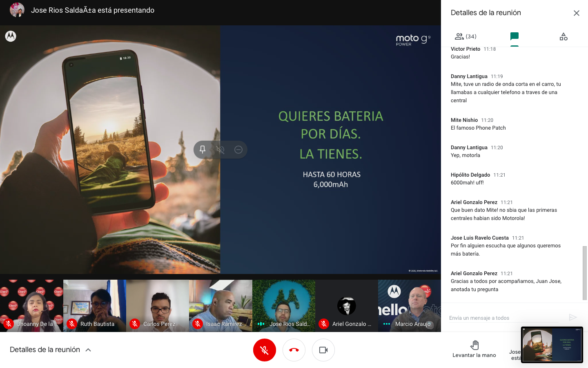Toggle the camera button
Viewport: 588px width, 368px height.
pos(323,350)
